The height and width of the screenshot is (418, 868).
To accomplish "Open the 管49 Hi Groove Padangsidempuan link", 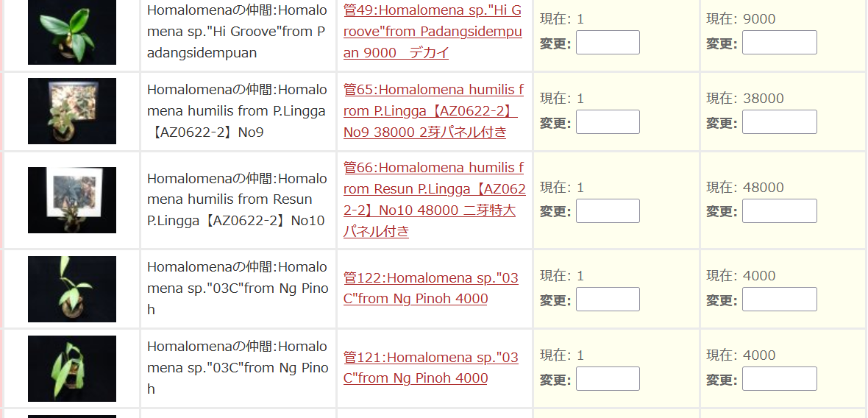I will [433, 32].
